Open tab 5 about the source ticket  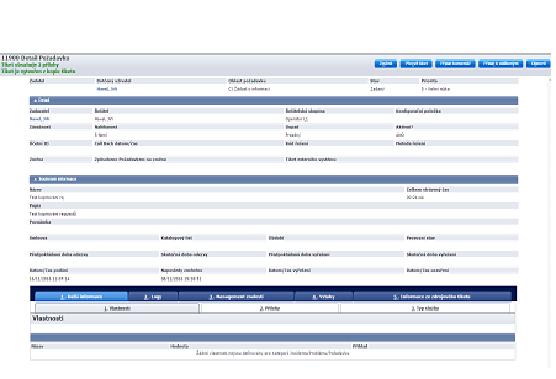coord(432,296)
